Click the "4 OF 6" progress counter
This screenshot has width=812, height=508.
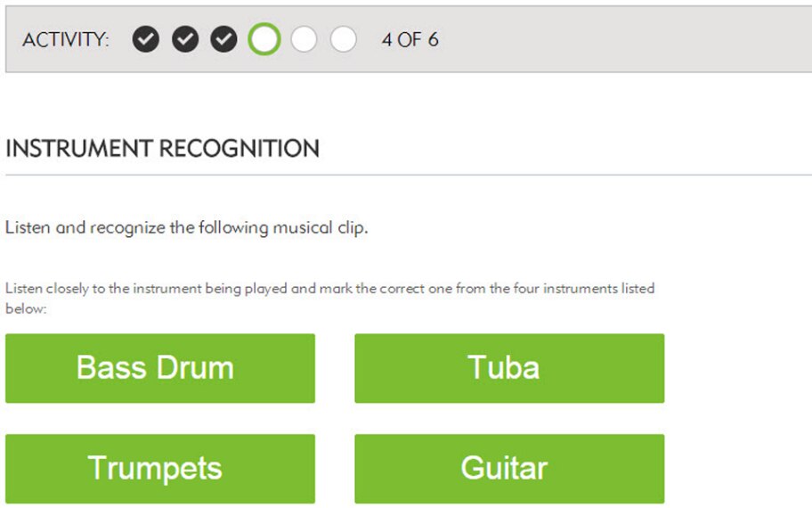pyautogui.click(x=410, y=40)
